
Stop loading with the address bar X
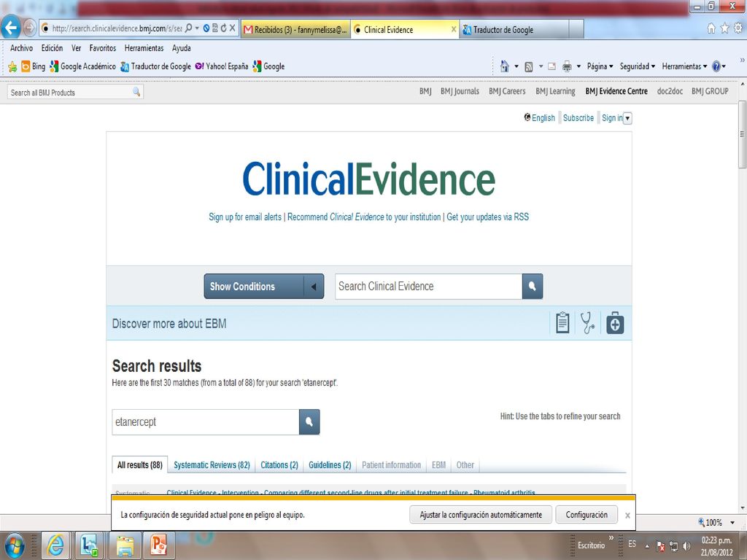point(232,28)
